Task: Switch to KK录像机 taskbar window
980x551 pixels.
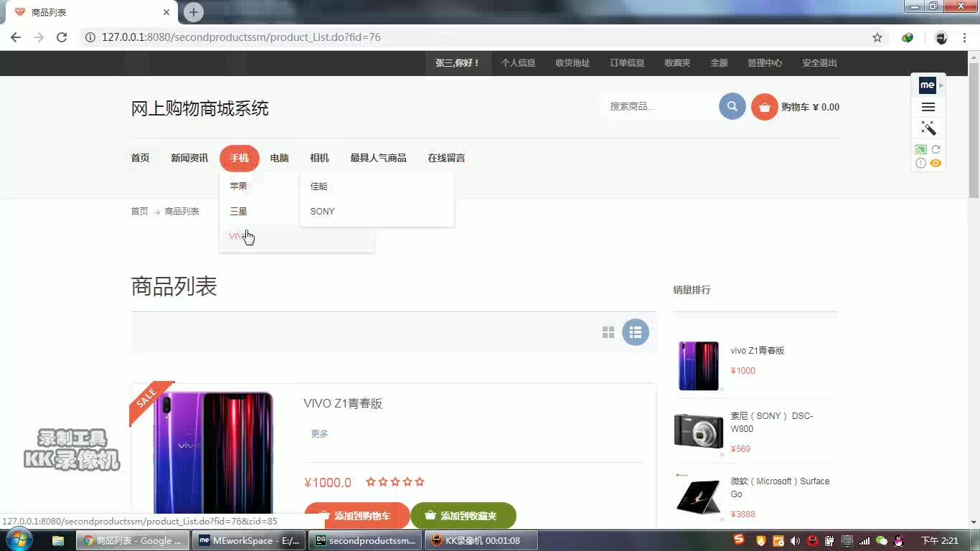Action: [481, 540]
